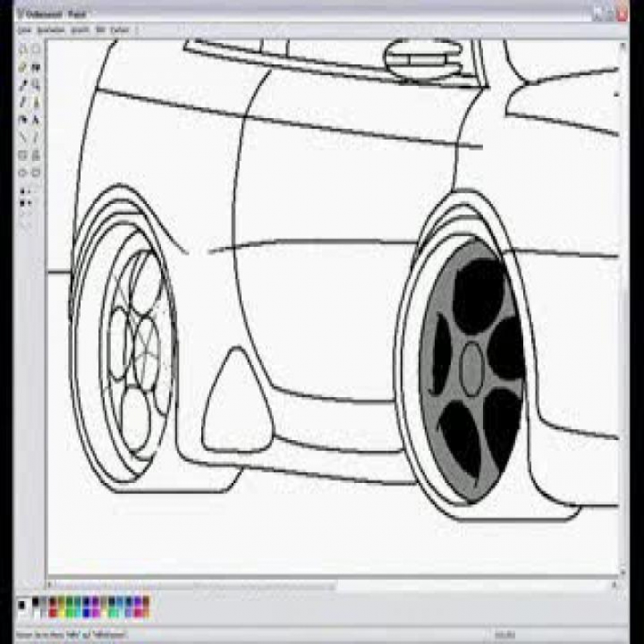Image resolution: width=644 pixels, height=644 pixels.
Task: Select the rectangular Select tool
Action: [36, 49]
